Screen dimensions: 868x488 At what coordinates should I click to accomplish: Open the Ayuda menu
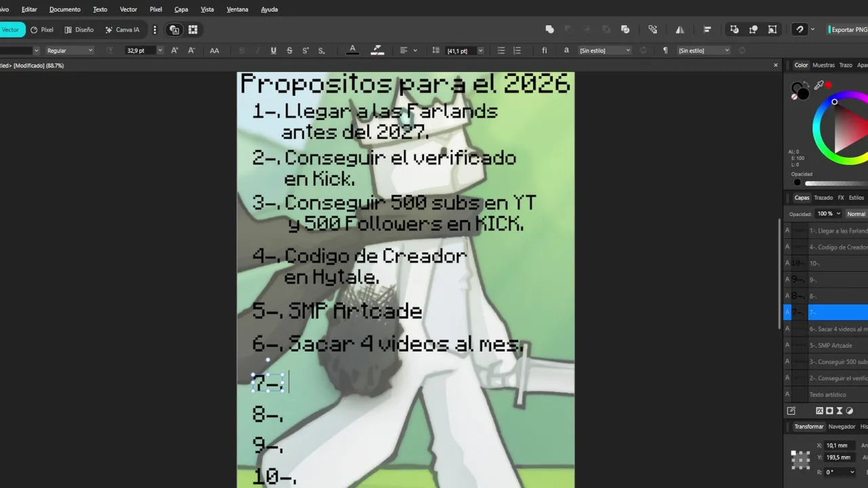(269, 9)
